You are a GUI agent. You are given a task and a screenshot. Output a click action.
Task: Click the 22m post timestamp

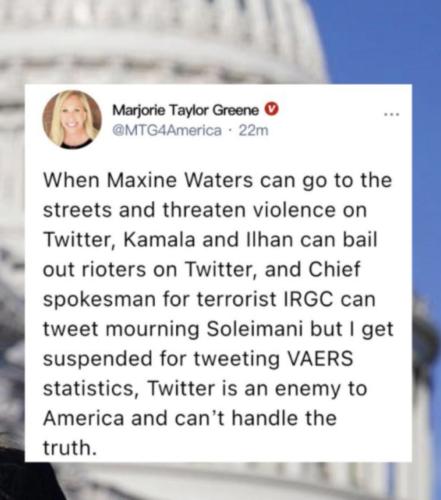[253, 130]
